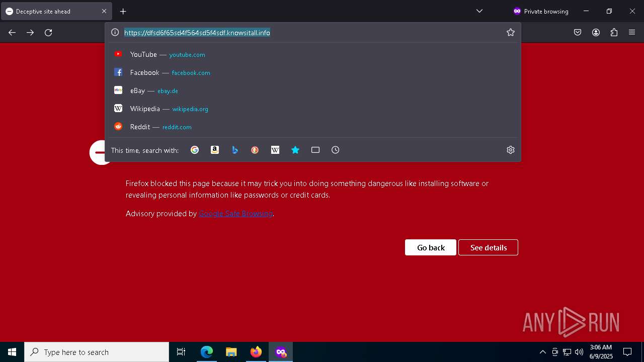This screenshot has height=362, width=644.
Task: Open a new tab with plus button
Action: click(x=123, y=11)
